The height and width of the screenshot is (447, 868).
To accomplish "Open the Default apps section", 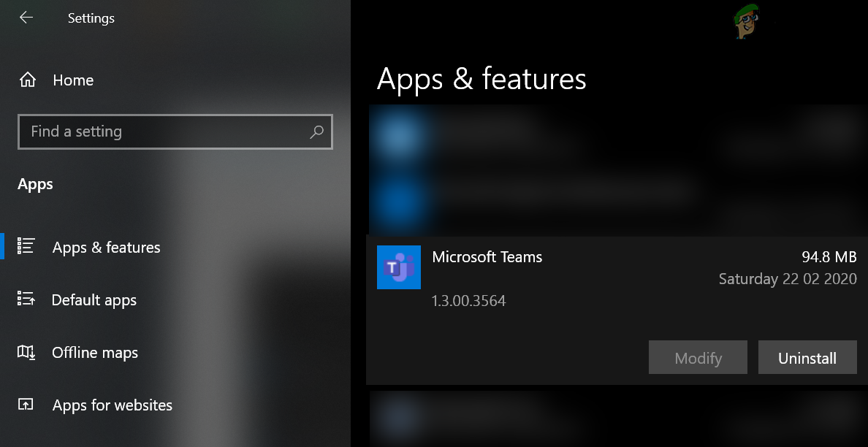I will coord(94,299).
